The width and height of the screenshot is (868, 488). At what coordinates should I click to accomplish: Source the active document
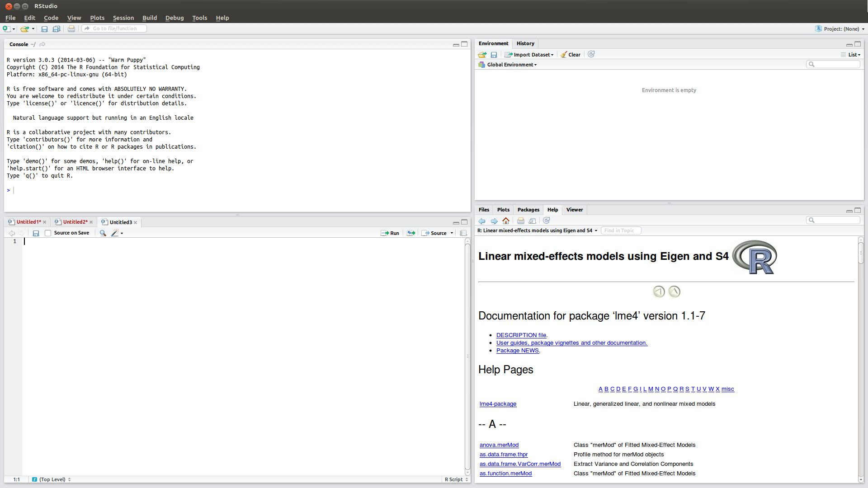pyautogui.click(x=434, y=233)
